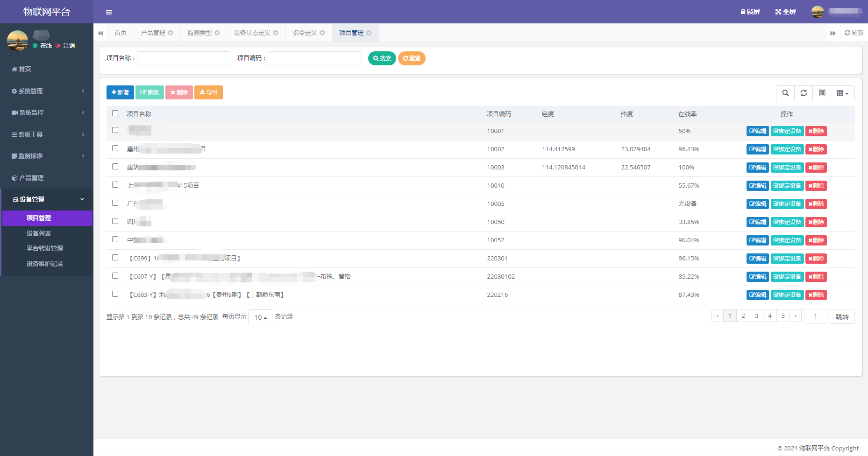Open the page size dropdown showing 10

coord(260,317)
